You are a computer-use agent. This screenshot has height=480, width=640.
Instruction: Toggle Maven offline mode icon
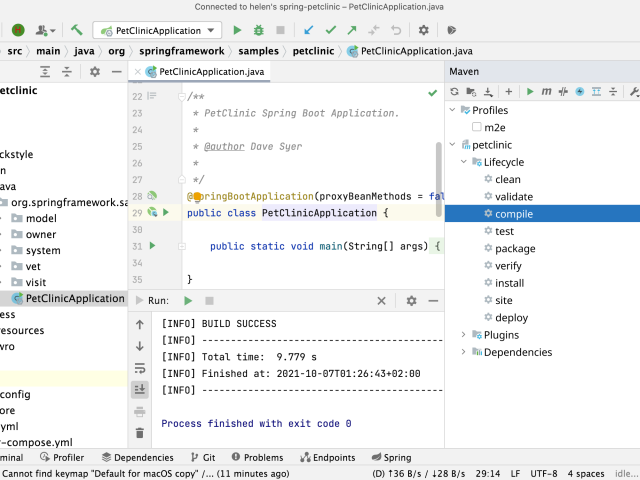(563, 92)
